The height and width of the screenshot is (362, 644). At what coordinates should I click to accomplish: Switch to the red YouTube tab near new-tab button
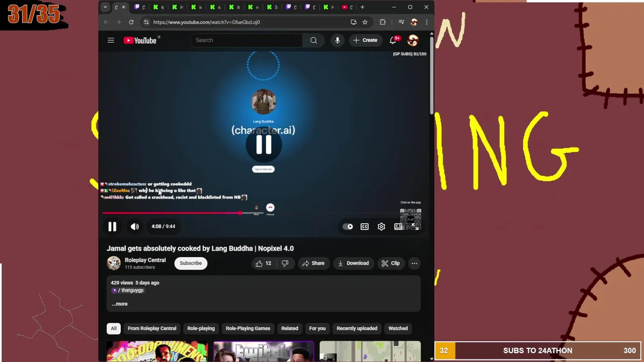(x=347, y=7)
